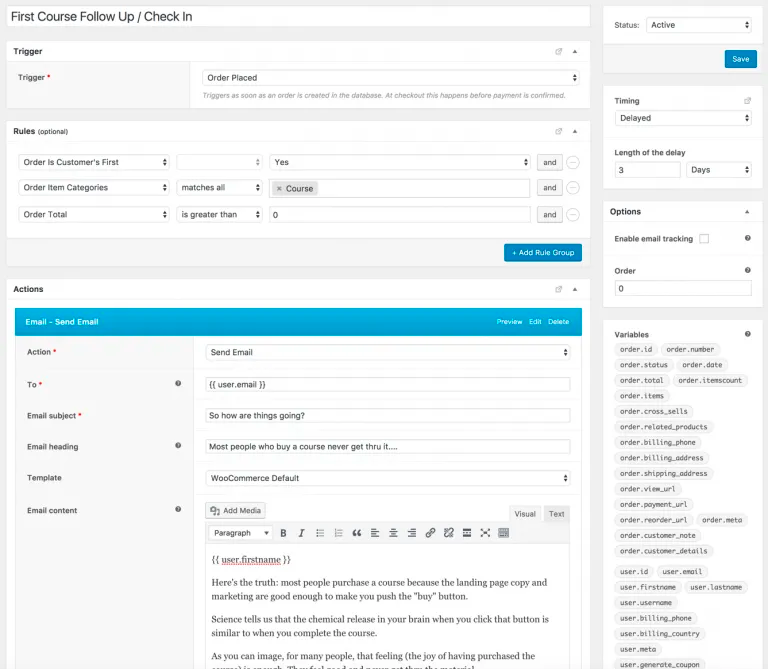Insert the user.email variable
768x669 pixels.
pyautogui.click(x=682, y=572)
